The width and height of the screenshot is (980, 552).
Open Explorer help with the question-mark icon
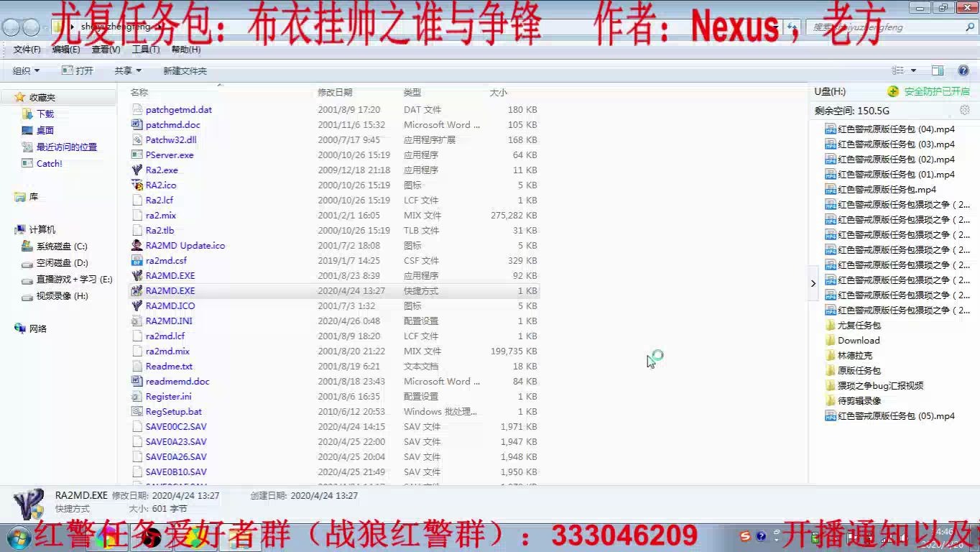click(963, 70)
